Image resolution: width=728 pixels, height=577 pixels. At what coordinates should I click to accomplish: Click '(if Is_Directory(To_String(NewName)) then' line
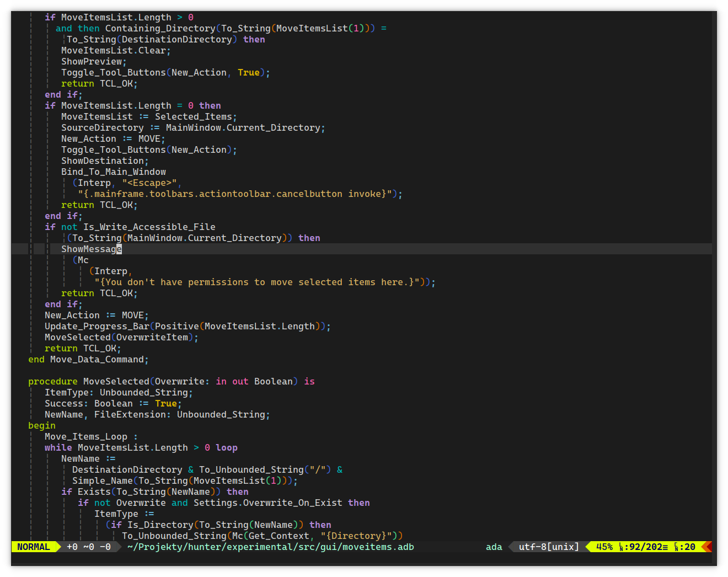[x=218, y=525]
